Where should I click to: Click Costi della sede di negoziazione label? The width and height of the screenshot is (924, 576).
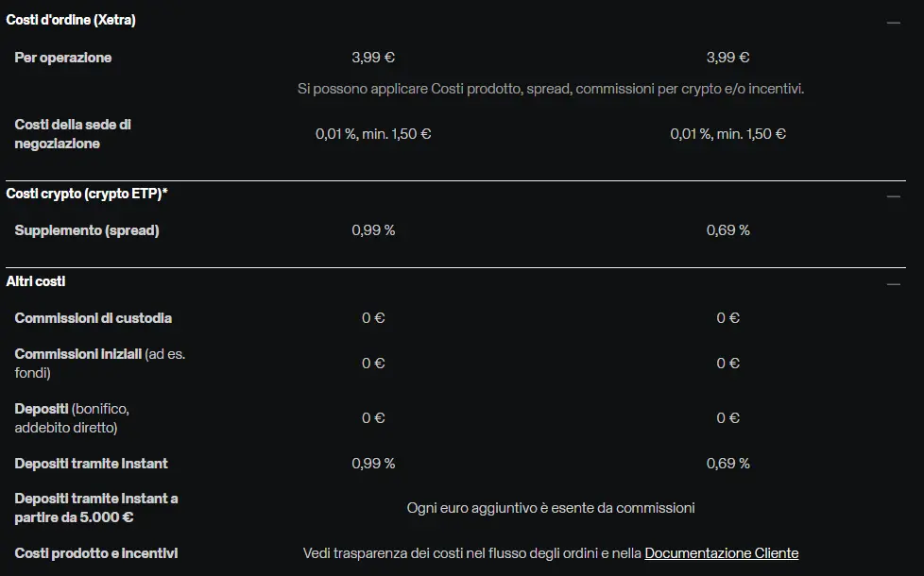pyautogui.click(x=73, y=134)
